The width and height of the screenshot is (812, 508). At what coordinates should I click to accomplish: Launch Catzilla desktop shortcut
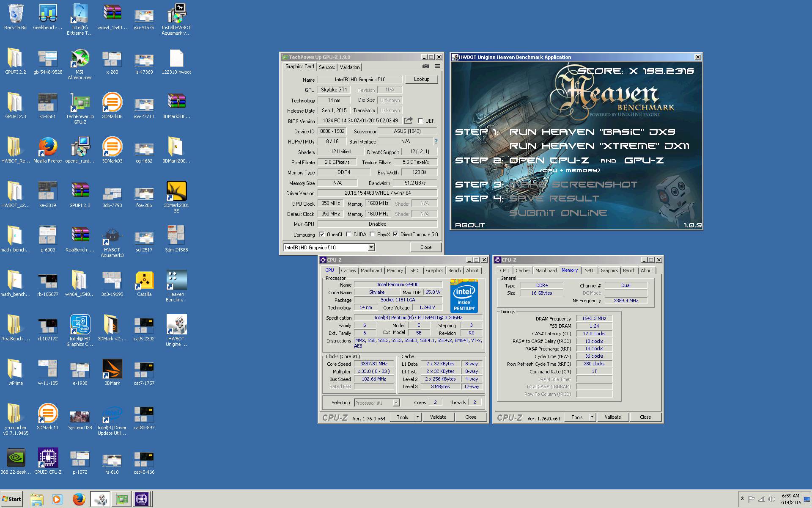[x=144, y=284]
